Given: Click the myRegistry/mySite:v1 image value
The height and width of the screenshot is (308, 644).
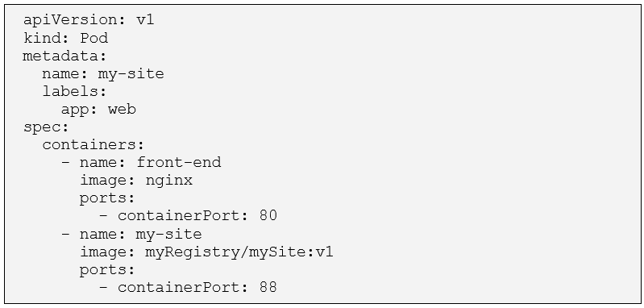Looking at the screenshot, I should point(239,252).
